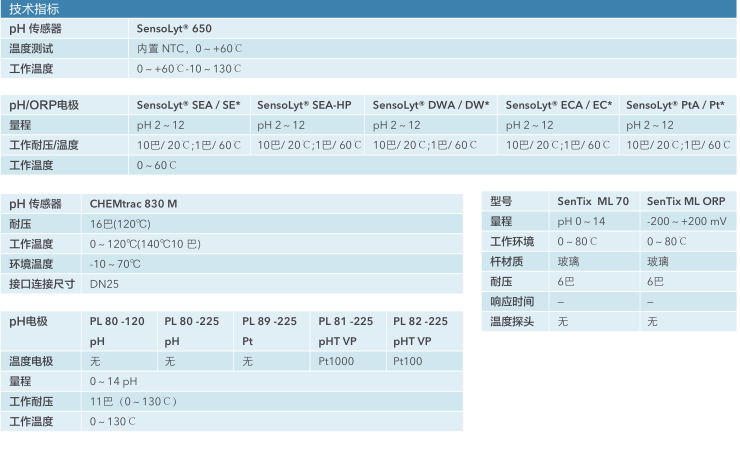Image resolution: width=740 pixels, height=454 pixels.
Task: Select the DN25 connection size value
Action: tap(104, 283)
